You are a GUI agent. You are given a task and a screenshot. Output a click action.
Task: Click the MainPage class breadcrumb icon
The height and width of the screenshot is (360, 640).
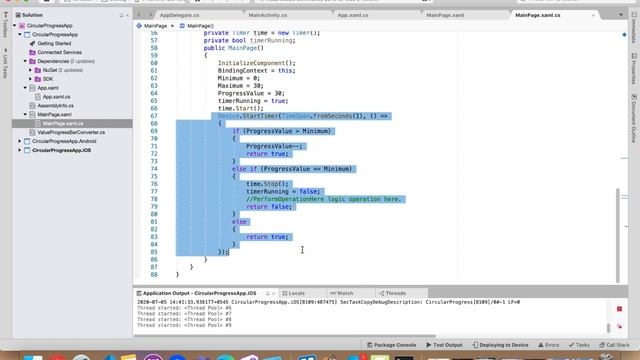click(x=139, y=26)
